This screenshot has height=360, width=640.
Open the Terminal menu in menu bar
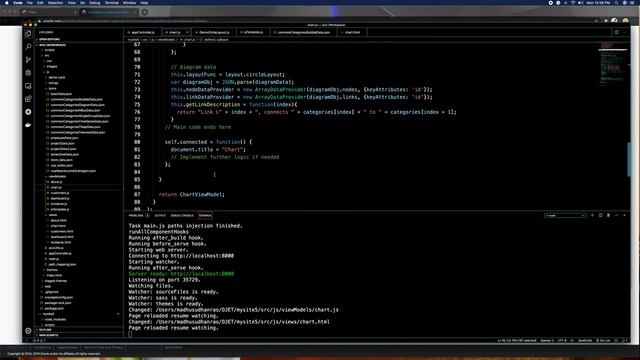click(111, 2)
